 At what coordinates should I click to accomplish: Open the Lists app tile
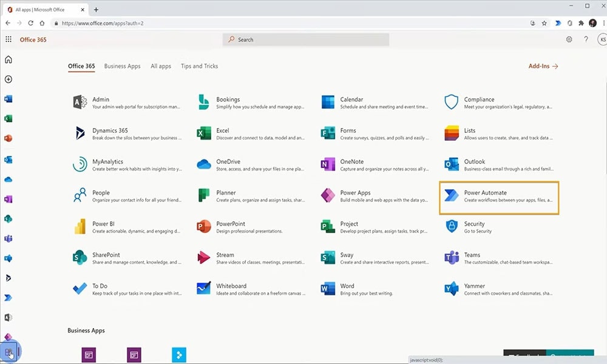tap(498, 133)
